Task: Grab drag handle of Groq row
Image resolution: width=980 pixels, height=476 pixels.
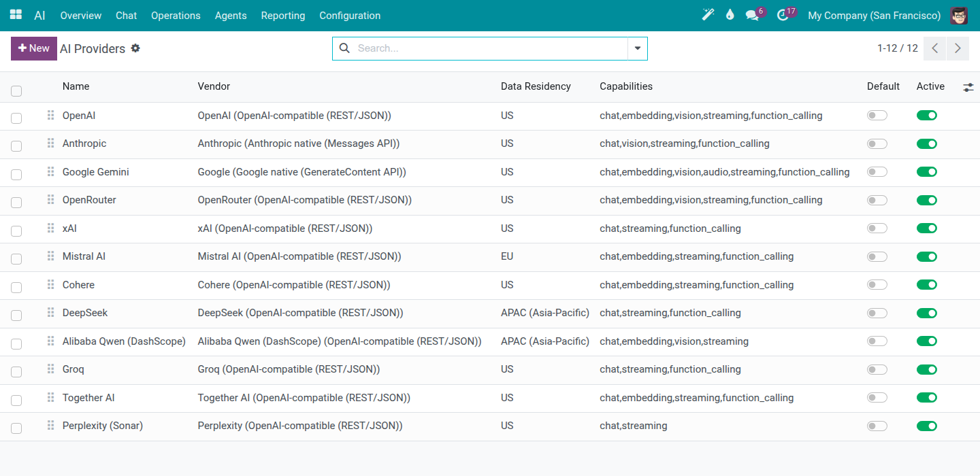Action: (50, 369)
